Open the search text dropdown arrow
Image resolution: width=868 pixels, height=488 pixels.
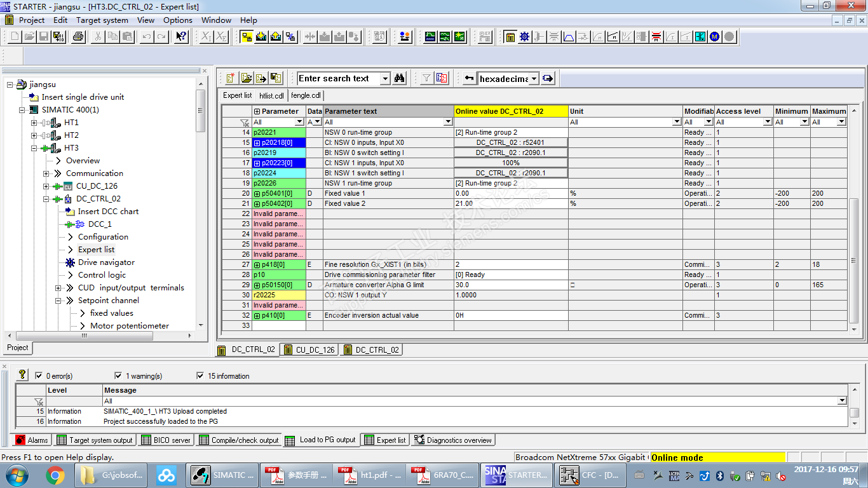click(x=385, y=79)
